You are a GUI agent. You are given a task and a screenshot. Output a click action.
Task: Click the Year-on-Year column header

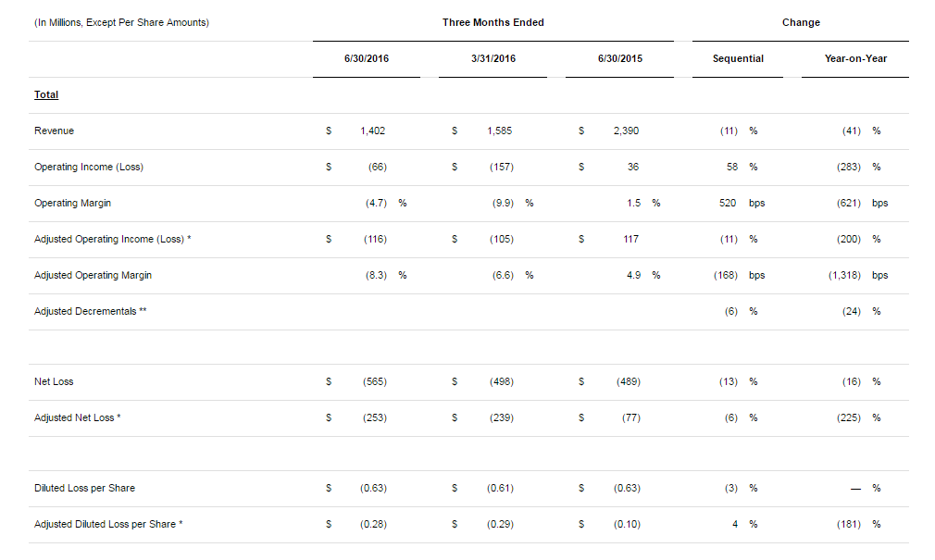click(x=855, y=58)
